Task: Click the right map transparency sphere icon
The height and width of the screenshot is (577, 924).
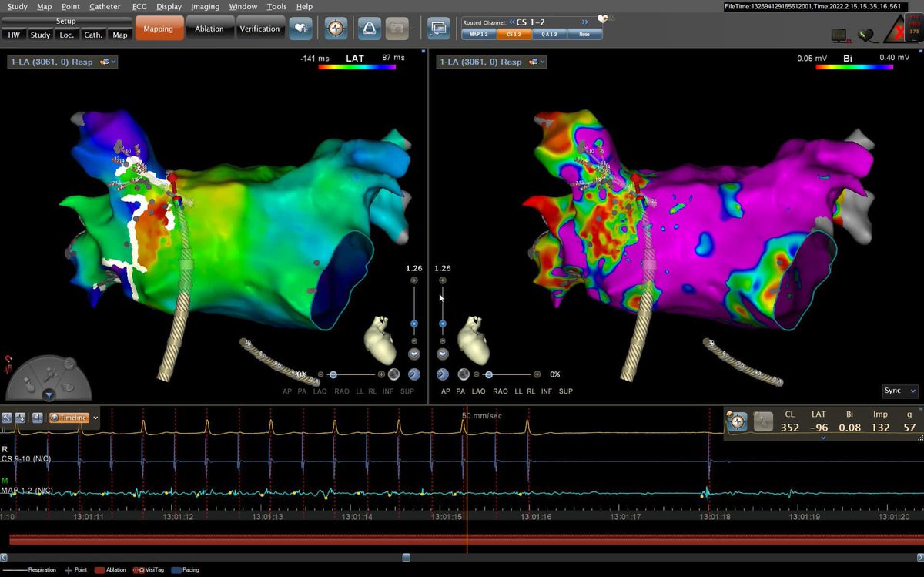Action: click(464, 374)
